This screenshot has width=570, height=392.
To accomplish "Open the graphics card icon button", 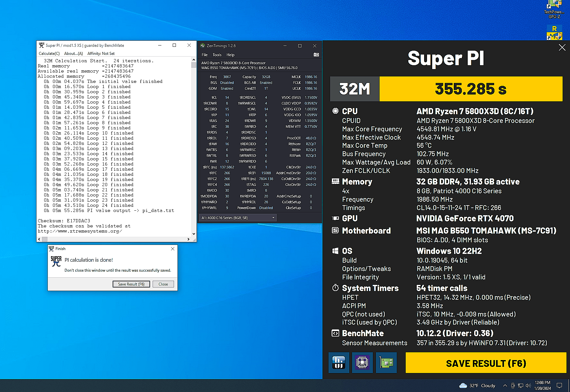I will 386,363.
